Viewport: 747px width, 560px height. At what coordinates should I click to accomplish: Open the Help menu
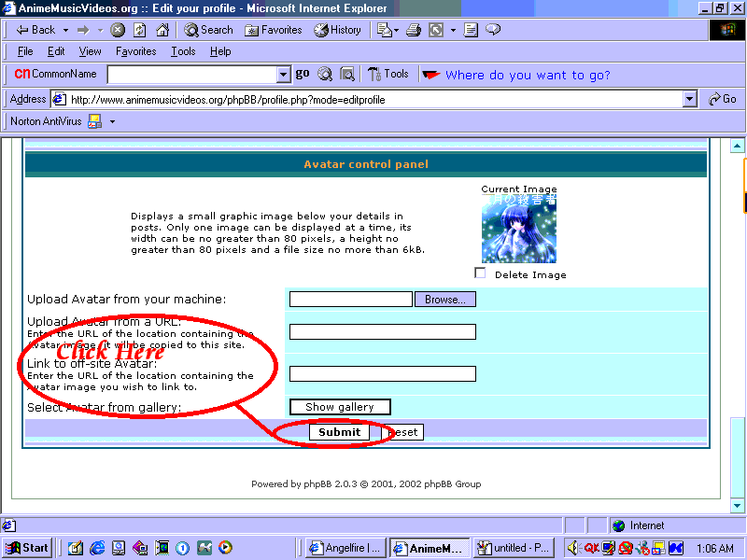(x=220, y=51)
